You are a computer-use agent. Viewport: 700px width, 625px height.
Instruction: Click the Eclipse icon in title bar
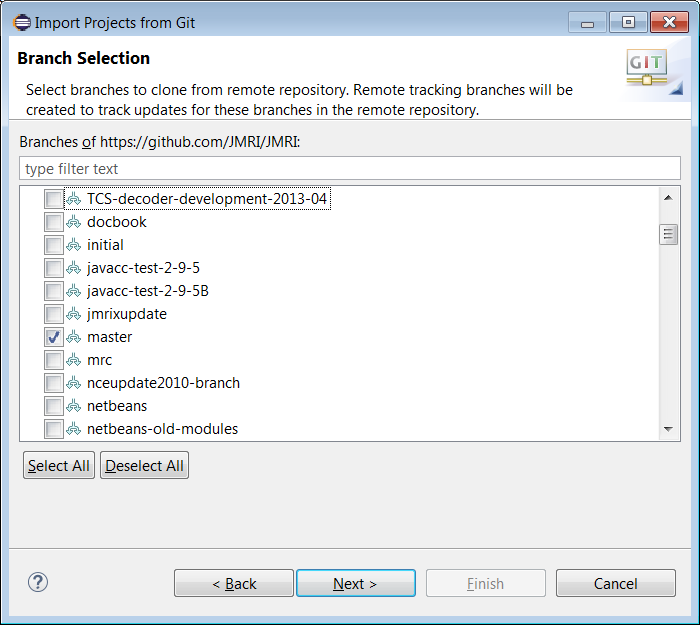click(21, 21)
